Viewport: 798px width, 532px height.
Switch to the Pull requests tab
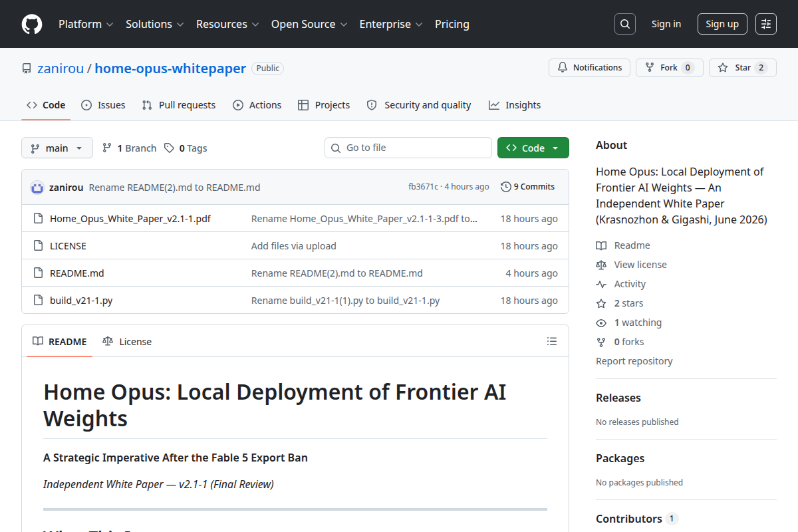tap(179, 105)
